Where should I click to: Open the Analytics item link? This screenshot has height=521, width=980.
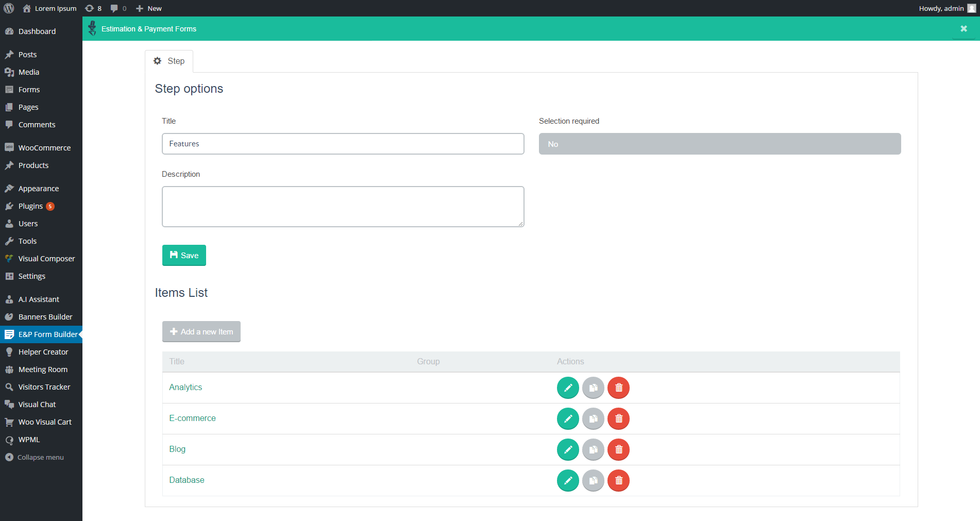(x=185, y=387)
